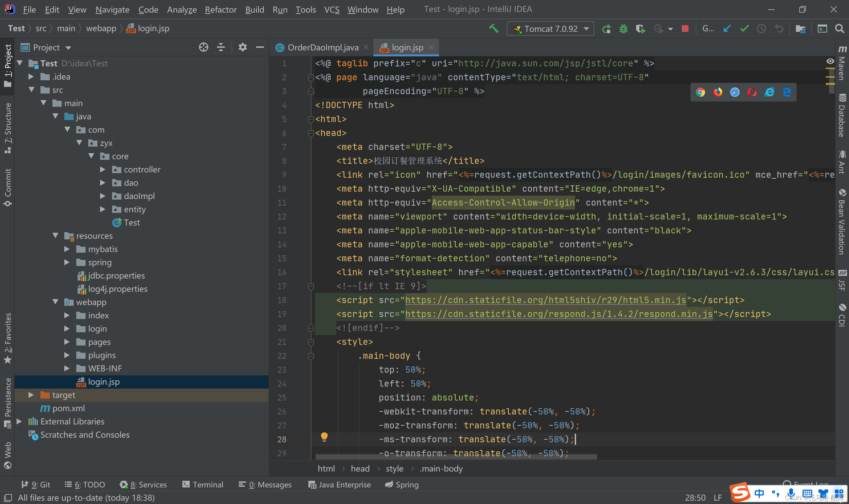Open the html5.min.js CDN link

pos(546,300)
